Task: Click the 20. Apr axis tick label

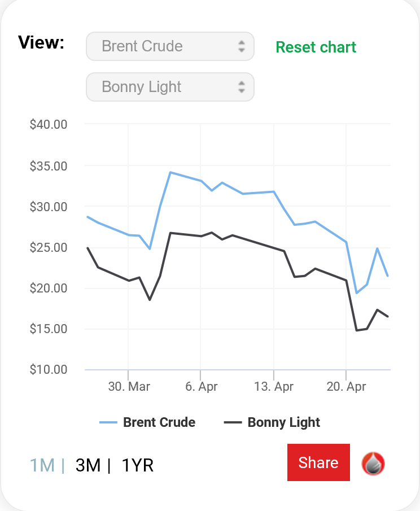Action: (346, 387)
